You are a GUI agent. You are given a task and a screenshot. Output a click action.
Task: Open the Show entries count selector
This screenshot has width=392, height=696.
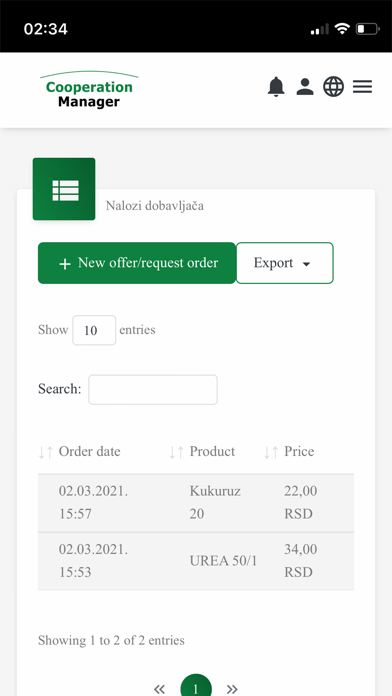click(x=94, y=330)
